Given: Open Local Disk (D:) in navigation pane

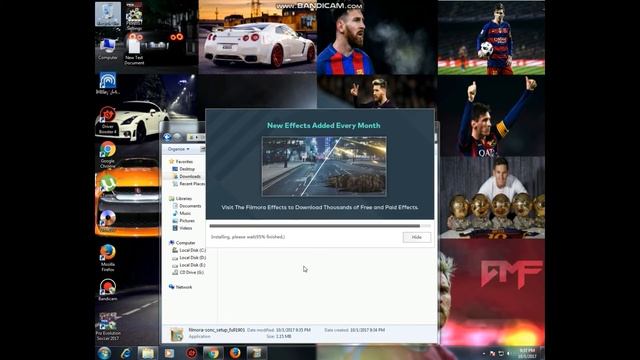Looking at the screenshot, I should (189, 258).
